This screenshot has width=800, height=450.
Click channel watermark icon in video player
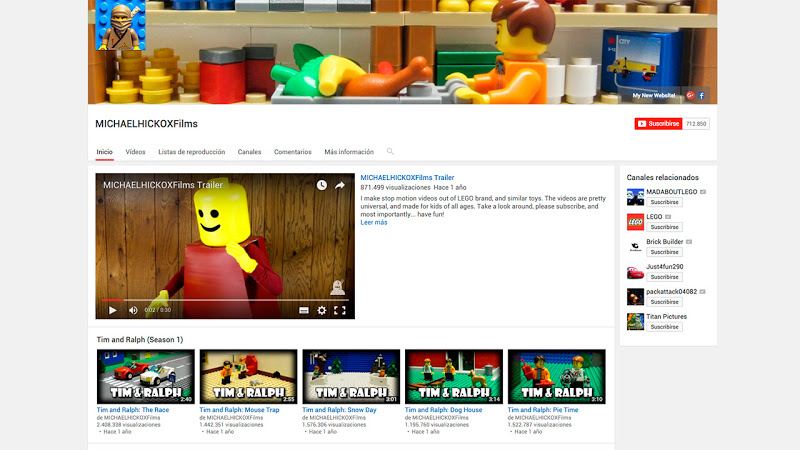pos(337,287)
